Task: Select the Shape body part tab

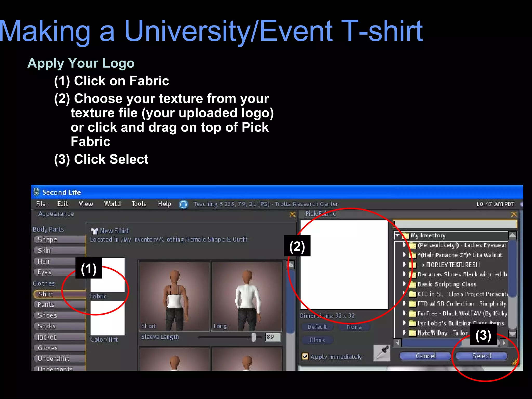Action: (x=59, y=240)
